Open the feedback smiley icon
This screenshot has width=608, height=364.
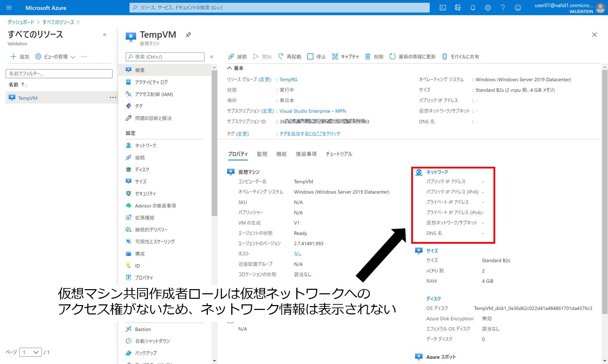coord(518,8)
